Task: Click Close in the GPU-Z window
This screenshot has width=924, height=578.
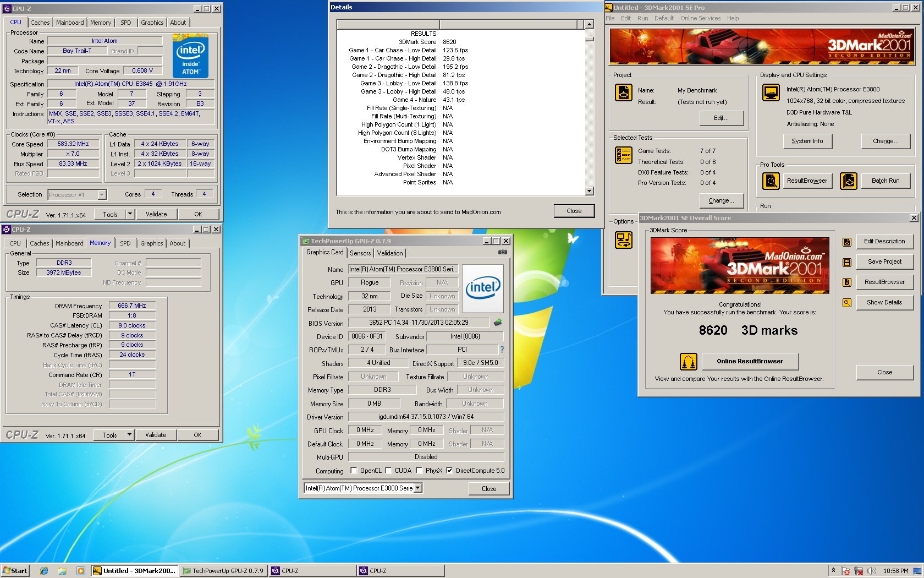Action: pos(489,489)
